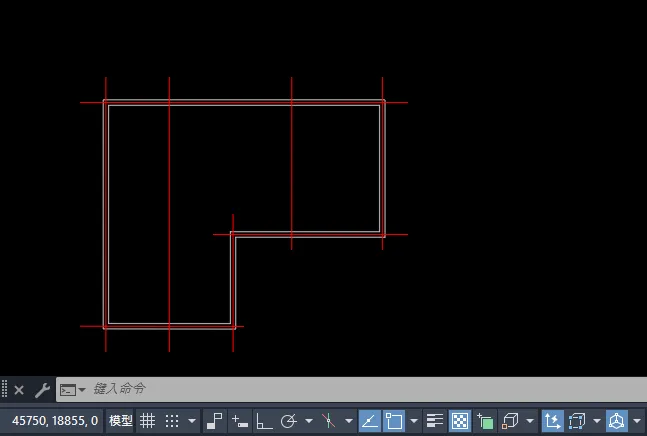The width and height of the screenshot is (647, 436).
Task: Toggle the grid display icon
Action: click(147, 421)
